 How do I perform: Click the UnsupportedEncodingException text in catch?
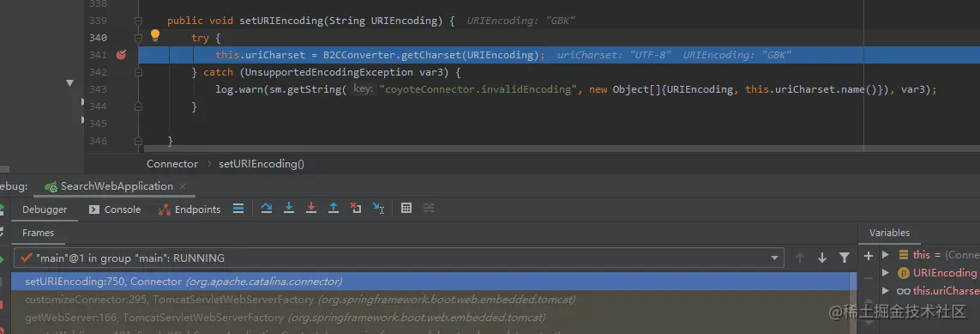coord(328,73)
